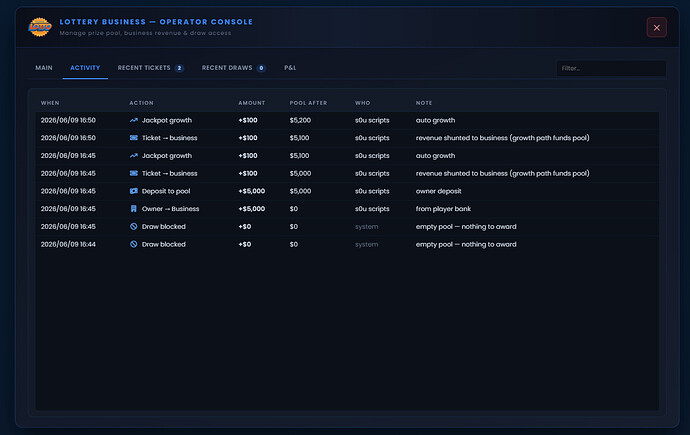Click 'auto growth' note in $5,200 row
The width and height of the screenshot is (690, 435).
coord(435,120)
